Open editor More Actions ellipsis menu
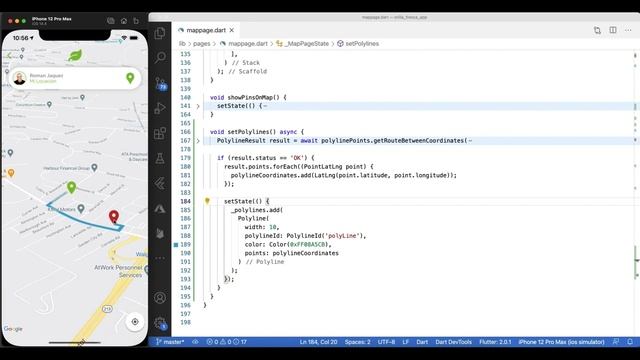This screenshot has width=640, height=360. [x=628, y=30]
